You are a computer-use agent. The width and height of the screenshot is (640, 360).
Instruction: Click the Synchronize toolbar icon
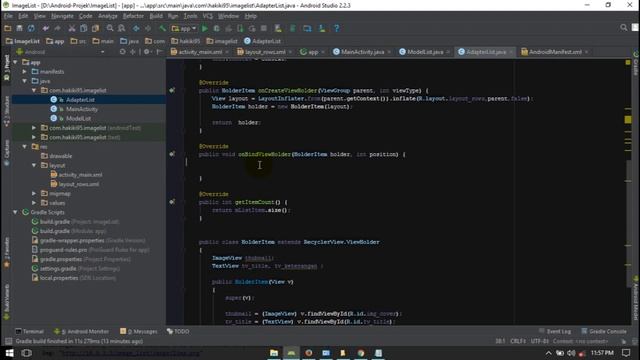pyautogui.click(x=31, y=28)
